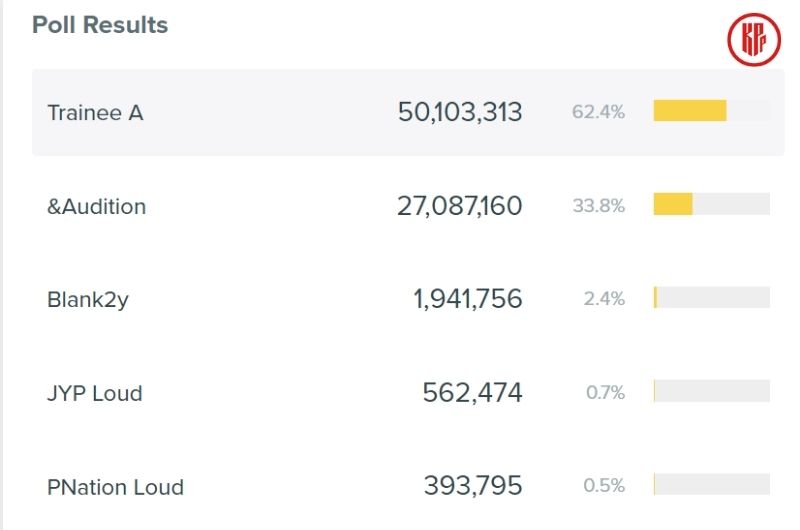The image size is (800, 530).
Task: Pick the PNation Loud poll option
Action: [x=115, y=487]
